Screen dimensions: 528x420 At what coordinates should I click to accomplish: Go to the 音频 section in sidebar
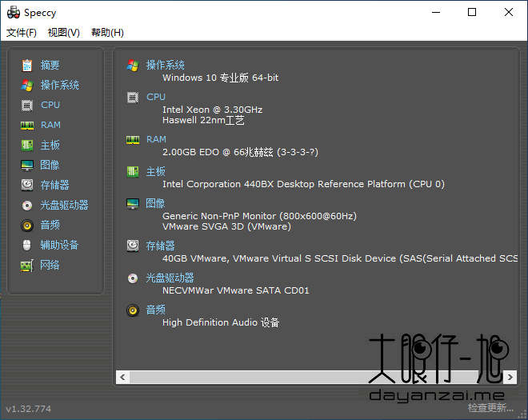click(50, 225)
